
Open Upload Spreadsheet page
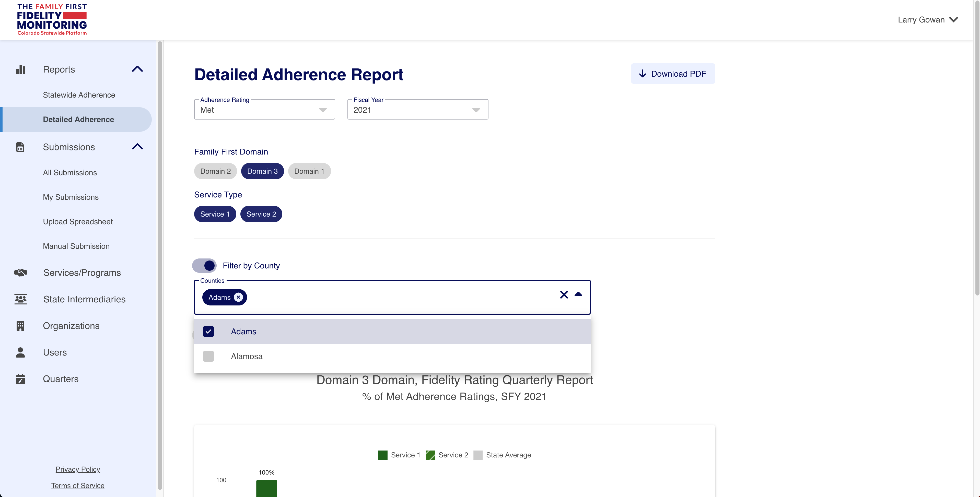[x=78, y=222]
